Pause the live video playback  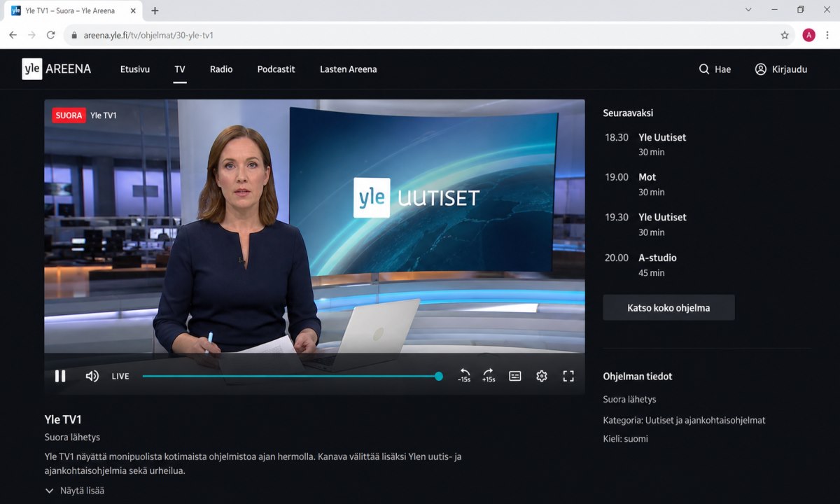[60, 376]
